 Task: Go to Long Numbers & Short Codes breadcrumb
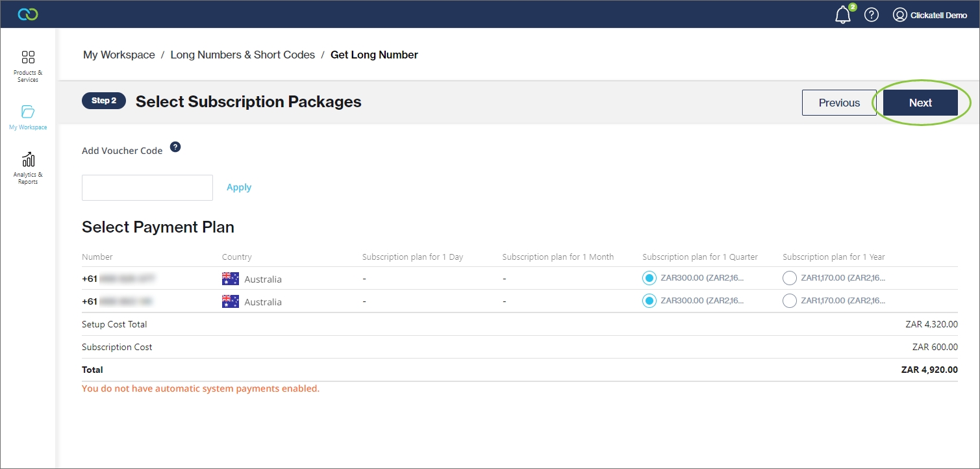(242, 55)
